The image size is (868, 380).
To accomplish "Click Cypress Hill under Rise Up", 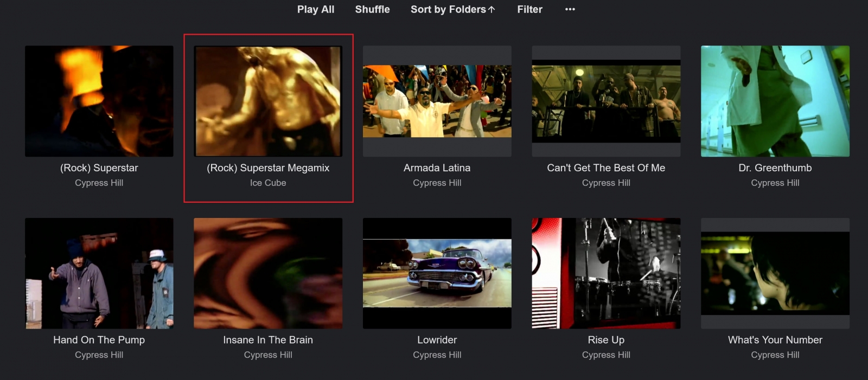I will (606, 355).
